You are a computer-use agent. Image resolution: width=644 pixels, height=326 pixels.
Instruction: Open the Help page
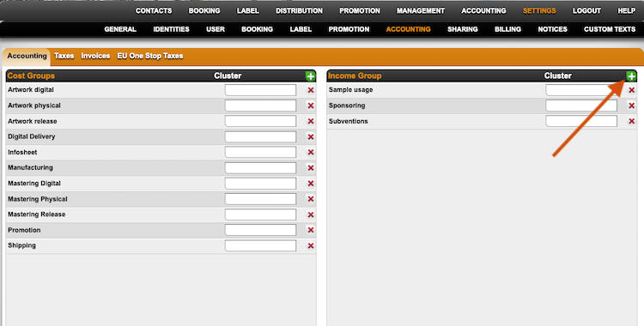(626, 10)
